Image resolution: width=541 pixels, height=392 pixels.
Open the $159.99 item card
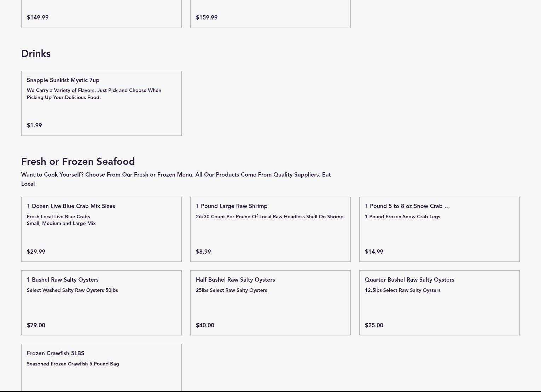[270, 14]
